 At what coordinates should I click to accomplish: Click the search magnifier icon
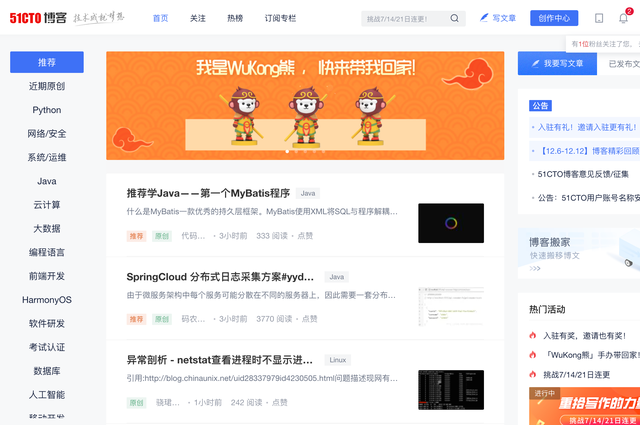pos(454,18)
